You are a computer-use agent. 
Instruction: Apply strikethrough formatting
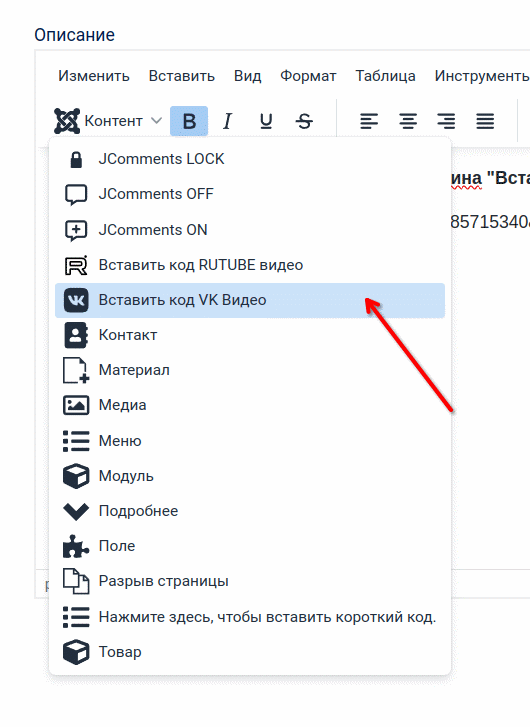click(x=304, y=121)
